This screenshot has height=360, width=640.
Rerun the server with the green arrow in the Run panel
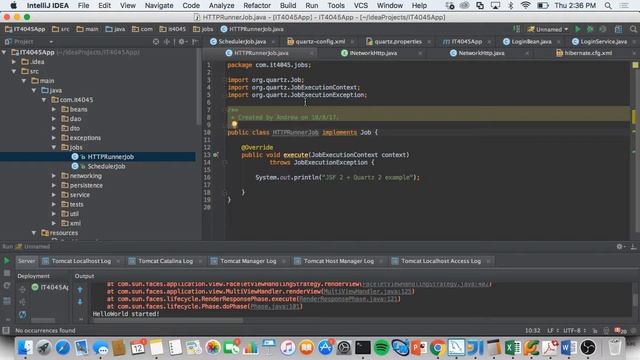click(x=7, y=260)
